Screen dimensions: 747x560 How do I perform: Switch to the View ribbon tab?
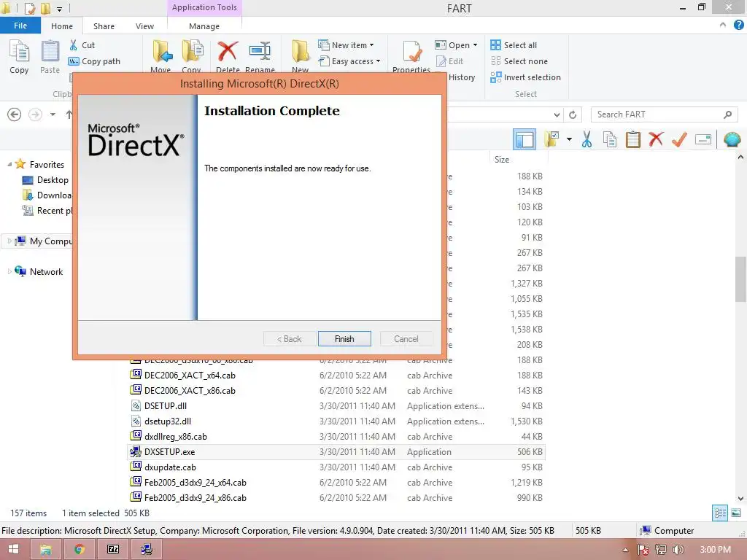coord(145,26)
